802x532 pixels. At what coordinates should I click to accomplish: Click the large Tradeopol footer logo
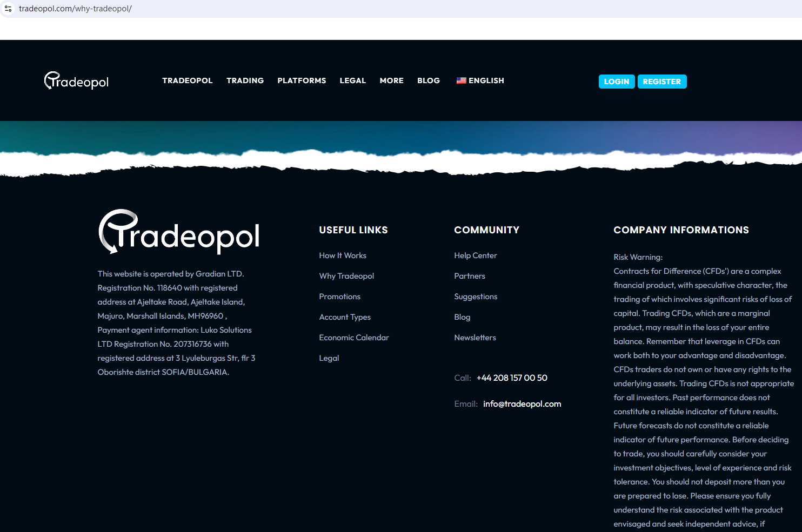[179, 231]
